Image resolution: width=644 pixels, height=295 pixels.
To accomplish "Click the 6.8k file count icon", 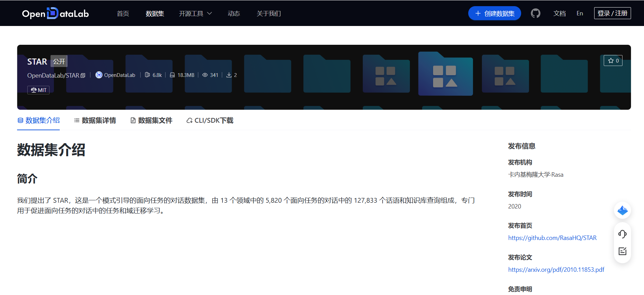I will click(147, 75).
